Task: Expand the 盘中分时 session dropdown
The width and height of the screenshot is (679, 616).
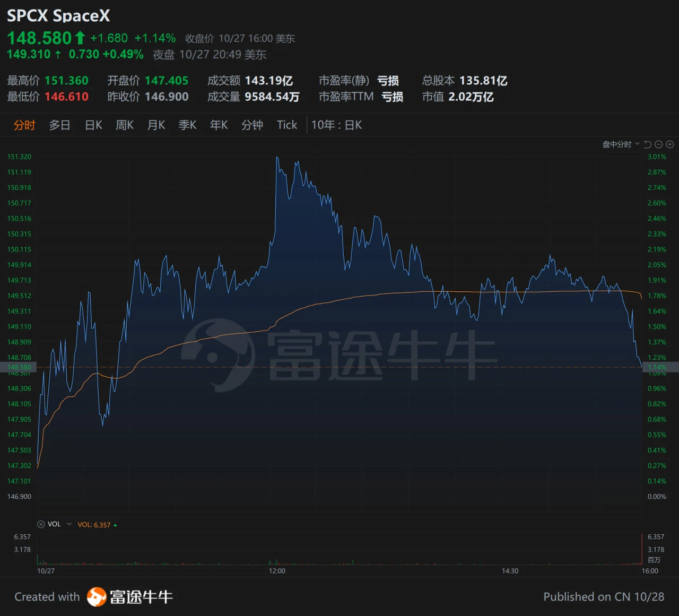Action: click(621, 144)
